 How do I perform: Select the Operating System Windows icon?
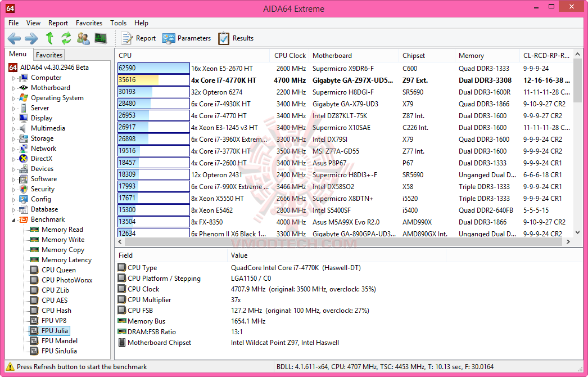point(24,98)
